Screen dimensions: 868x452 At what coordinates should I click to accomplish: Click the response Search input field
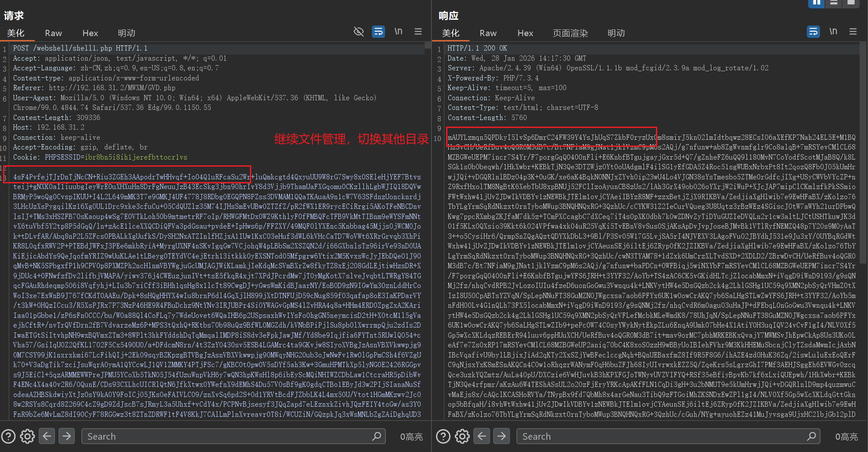coord(660,436)
